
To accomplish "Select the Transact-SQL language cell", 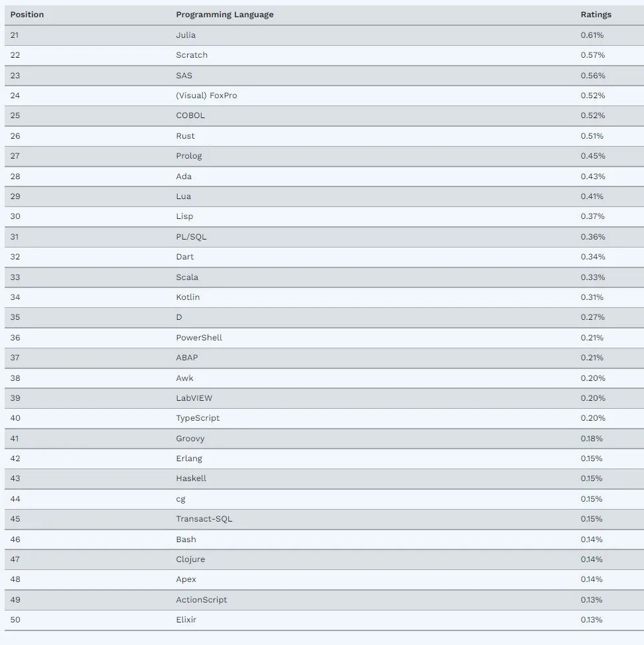I will (204, 519).
